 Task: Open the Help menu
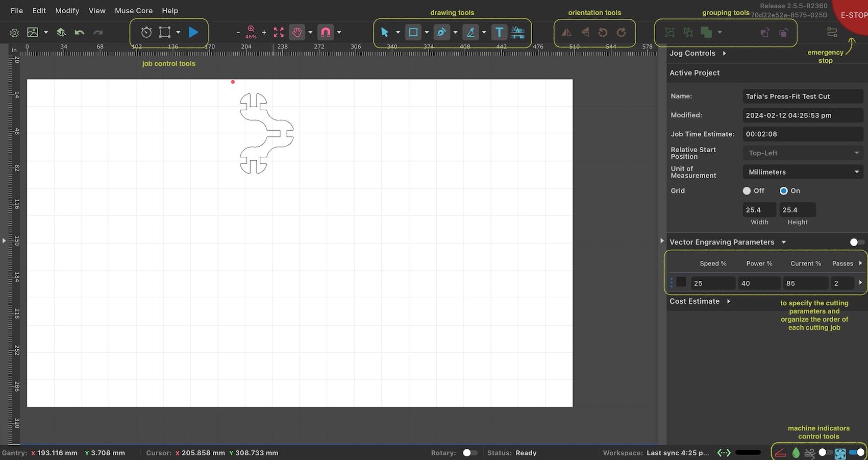[170, 11]
